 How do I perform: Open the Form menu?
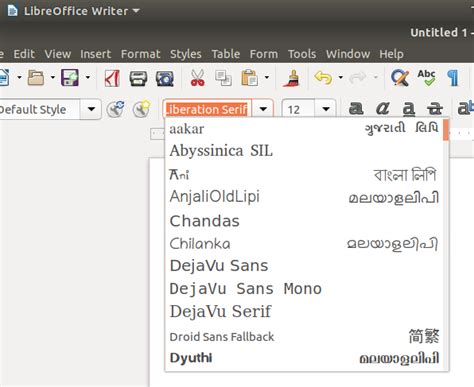(x=264, y=54)
